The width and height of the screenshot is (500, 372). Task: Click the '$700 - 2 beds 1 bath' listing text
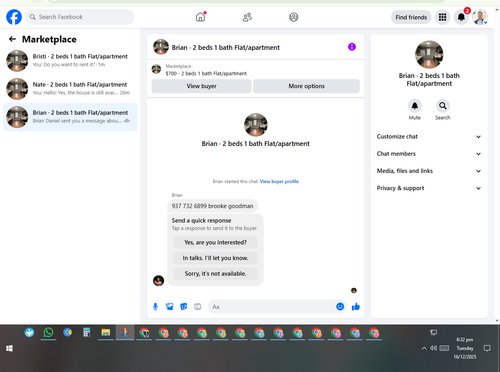(206, 73)
